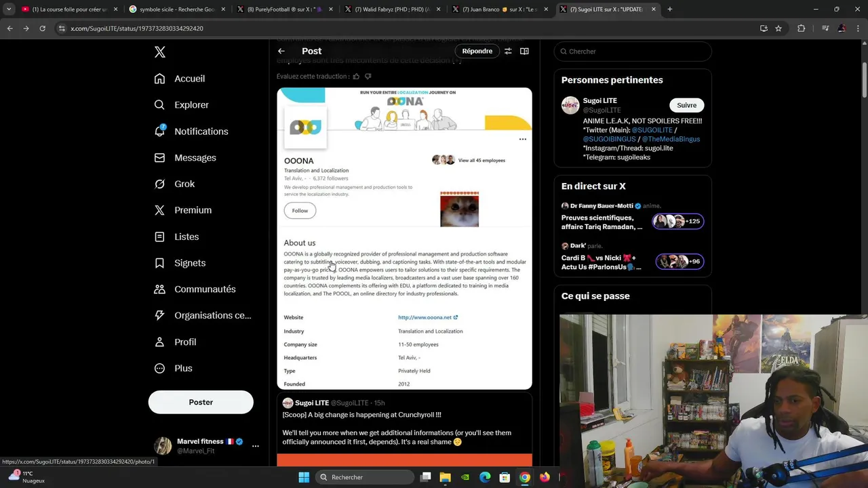Click Chrome back navigation arrow
Screen dimensions: 868x488
pos(9,28)
